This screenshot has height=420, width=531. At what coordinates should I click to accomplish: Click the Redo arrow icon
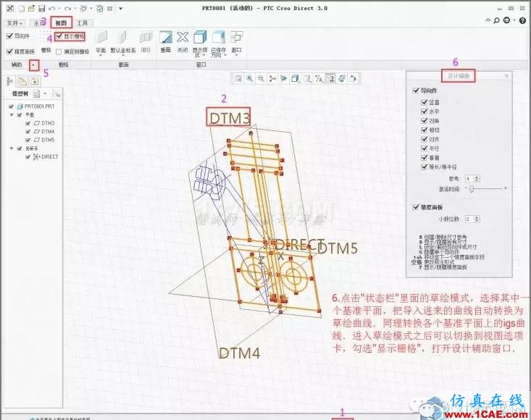pos(67,8)
